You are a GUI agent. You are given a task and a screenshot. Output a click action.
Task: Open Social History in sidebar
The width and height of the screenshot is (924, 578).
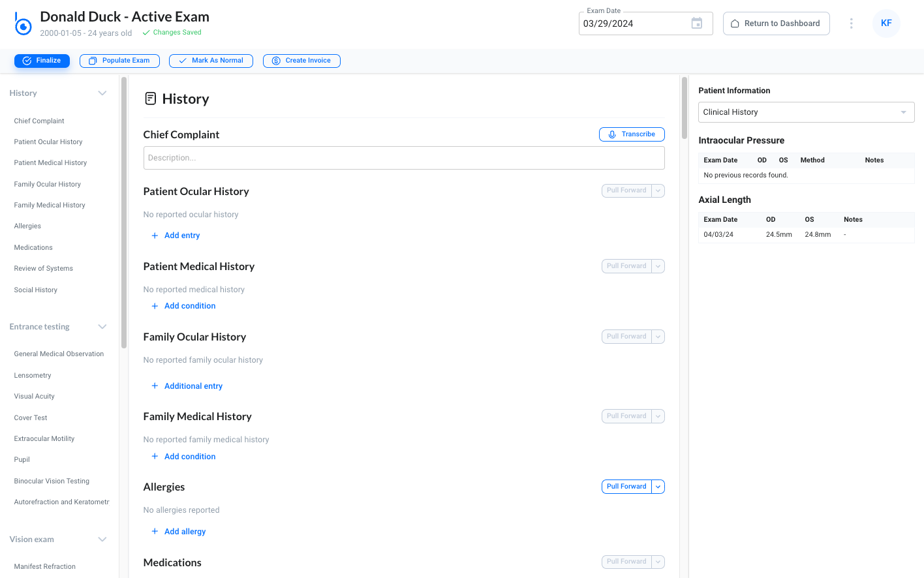point(36,290)
